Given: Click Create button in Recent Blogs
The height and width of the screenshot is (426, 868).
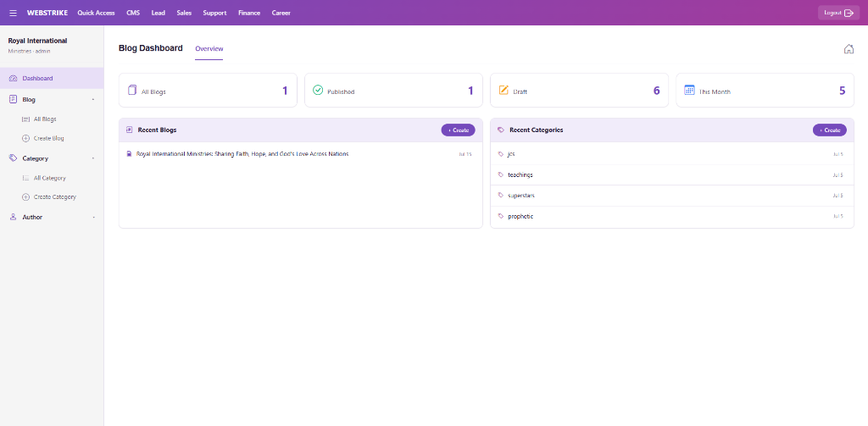Looking at the screenshot, I should pos(459,130).
